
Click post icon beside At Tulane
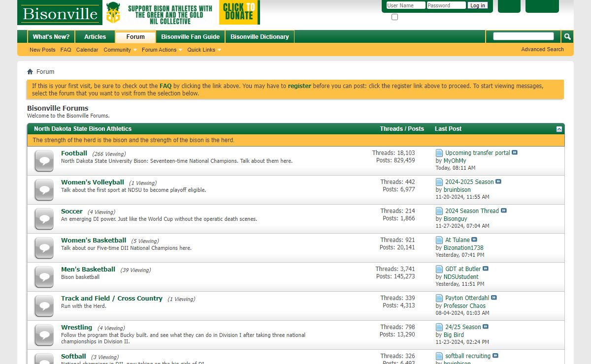tap(439, 240)
